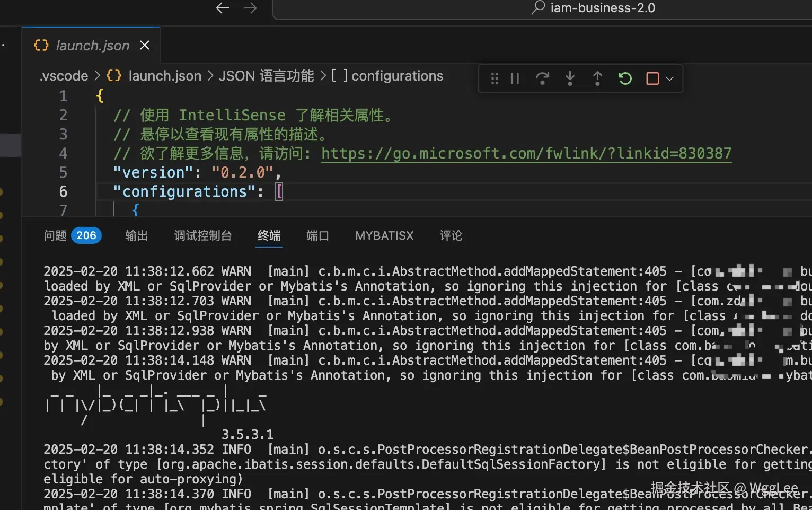Click the 3.5.3.1 version text in terminal

[248, 435]
